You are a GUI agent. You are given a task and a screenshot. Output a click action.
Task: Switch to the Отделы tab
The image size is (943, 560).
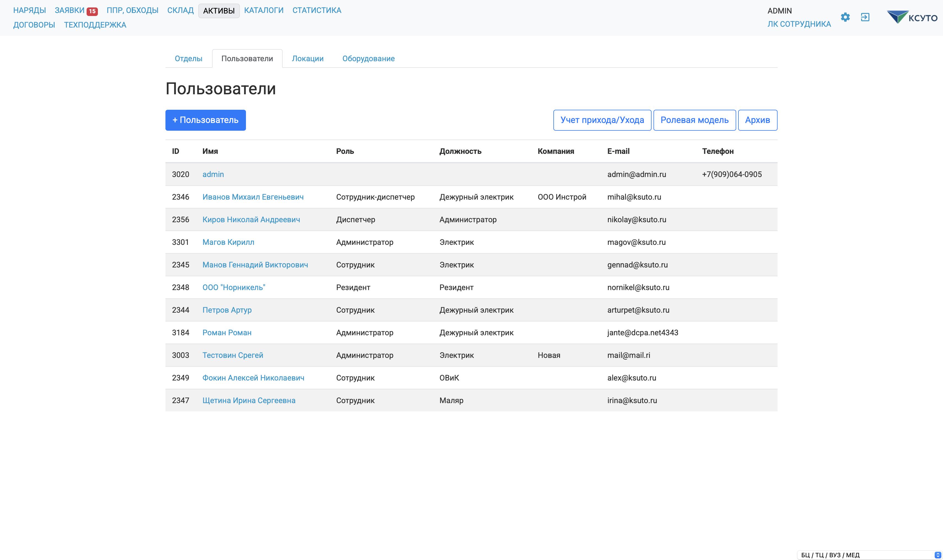click(x=188, y=58)
